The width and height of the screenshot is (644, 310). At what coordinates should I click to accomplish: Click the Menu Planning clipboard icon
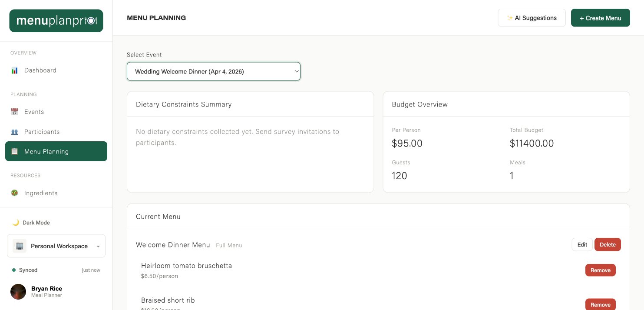tap(14, 151)
